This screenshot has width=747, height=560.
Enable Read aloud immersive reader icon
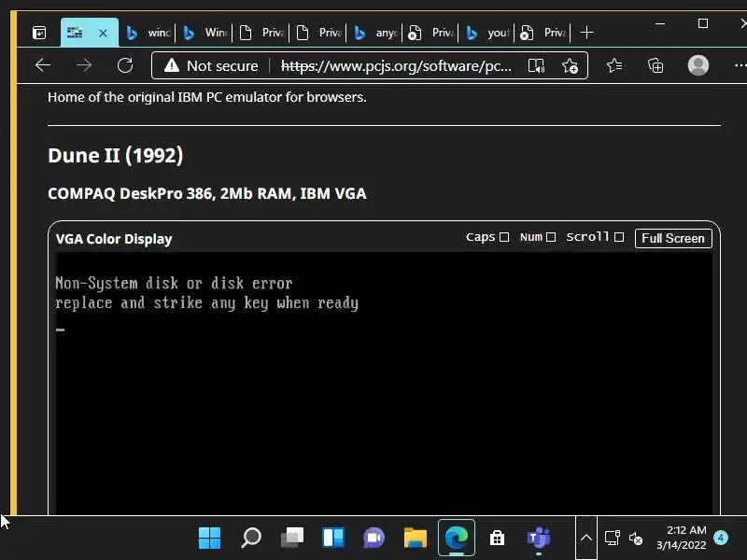click(536, 65)
